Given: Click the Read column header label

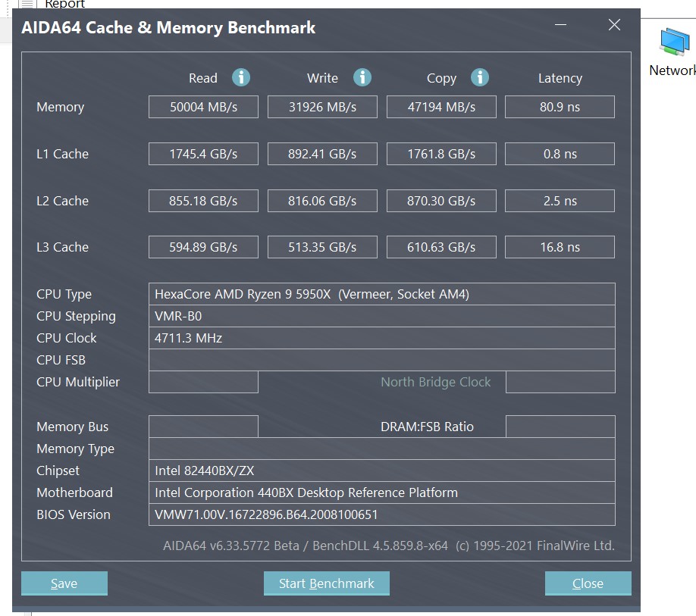Looking at the screenshot, I should [x=203, y=78].
